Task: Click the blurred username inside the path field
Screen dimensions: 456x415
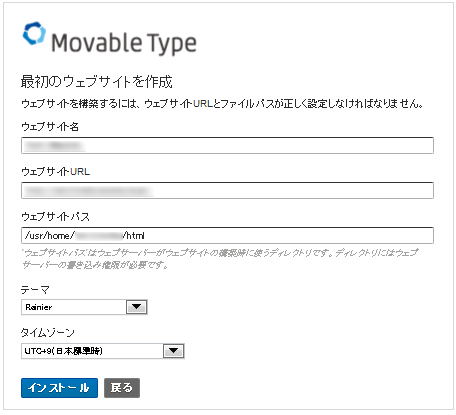Action: click(x=99, y=236)
